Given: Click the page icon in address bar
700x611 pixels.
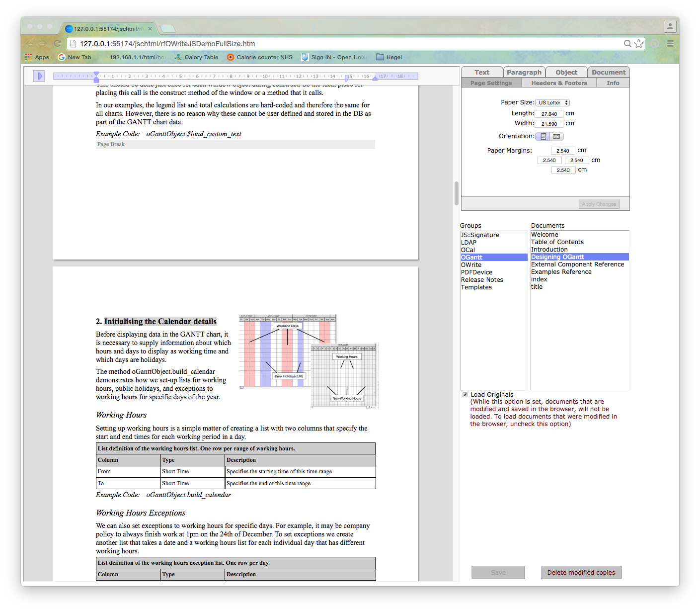Looking at the screenshot, I should [x=73, y=44].
